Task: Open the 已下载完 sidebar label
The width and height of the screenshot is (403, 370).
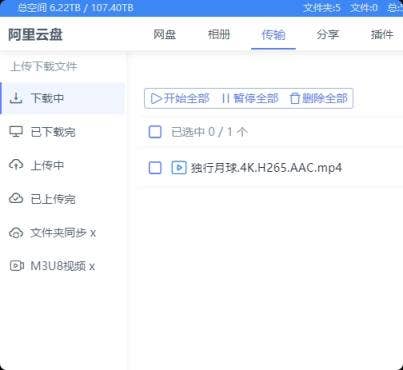Action: [x=53, y=132]
